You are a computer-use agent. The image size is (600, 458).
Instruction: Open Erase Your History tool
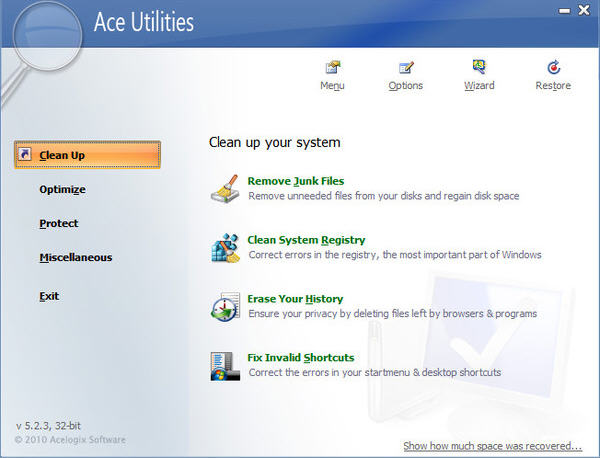click(x=295, y=299)
